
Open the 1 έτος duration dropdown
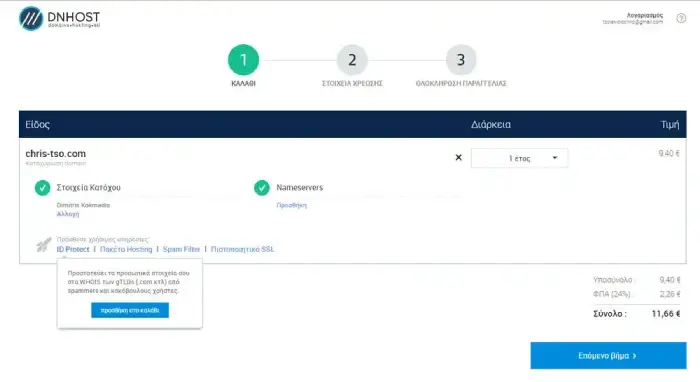click(x=519, y=158)
